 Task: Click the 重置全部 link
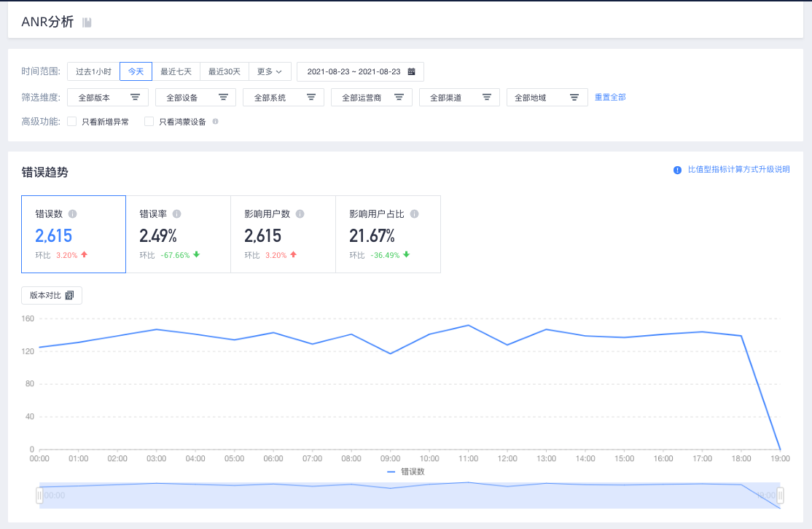coord(610,98)
